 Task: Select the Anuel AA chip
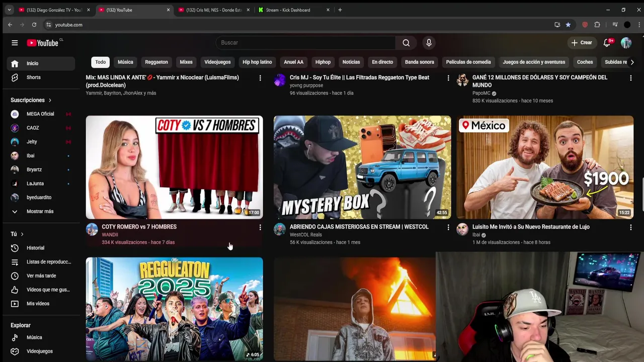tap(293, 62)
